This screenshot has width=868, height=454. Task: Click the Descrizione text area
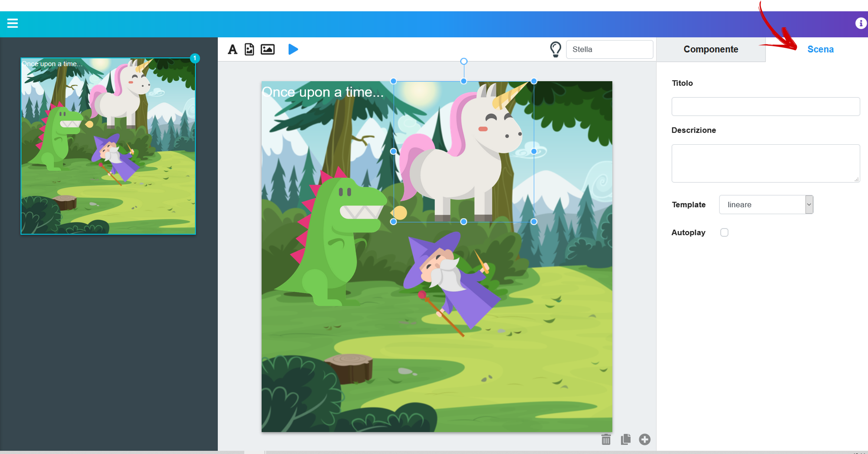coord(766,163)
